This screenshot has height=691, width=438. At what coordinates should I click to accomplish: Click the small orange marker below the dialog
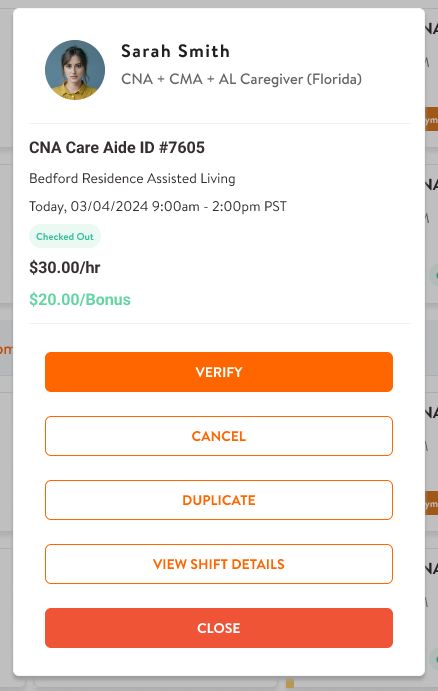(290, 683)
